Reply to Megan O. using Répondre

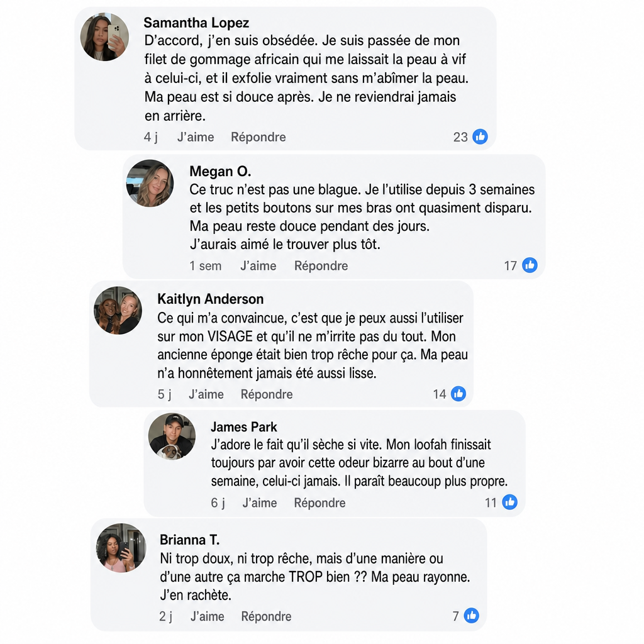coord(321,266)
